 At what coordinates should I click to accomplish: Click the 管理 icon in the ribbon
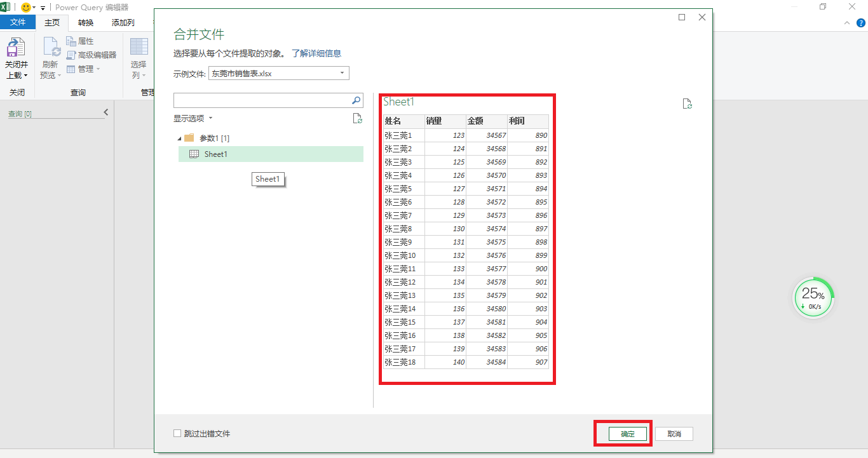click(83, 69)
